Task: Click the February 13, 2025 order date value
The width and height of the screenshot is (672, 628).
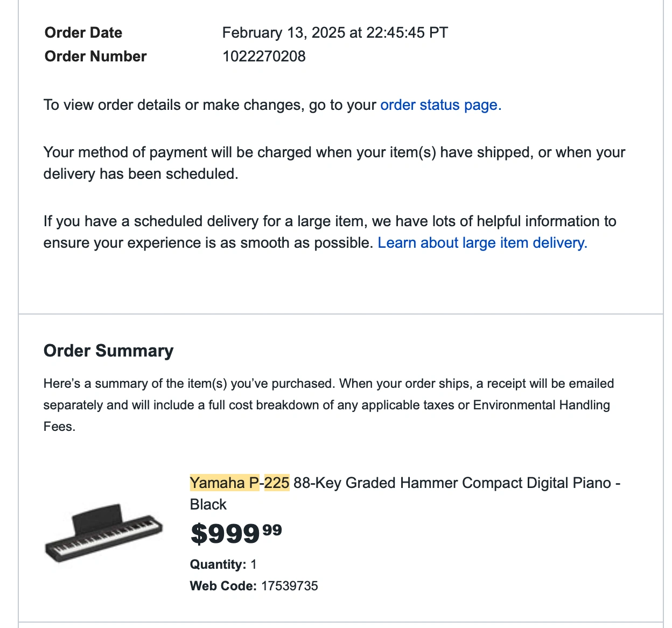Action: [334, 33]
